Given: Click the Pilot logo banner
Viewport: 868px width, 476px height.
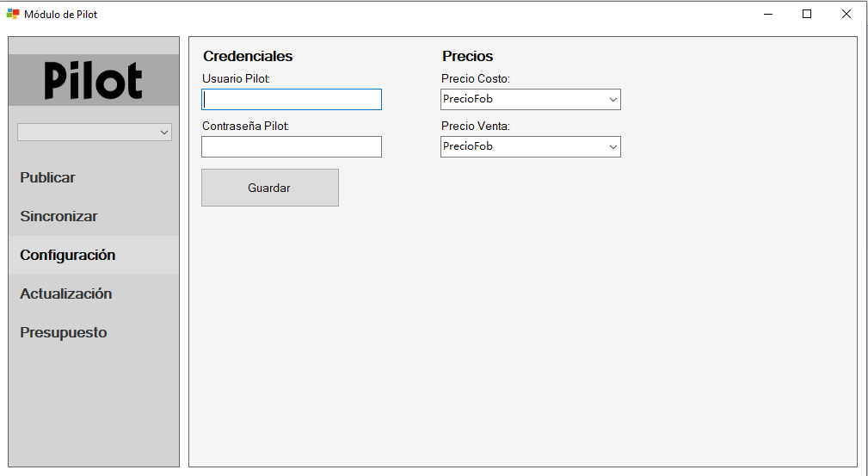Looking at the screenshot, I should pos(94,80).
